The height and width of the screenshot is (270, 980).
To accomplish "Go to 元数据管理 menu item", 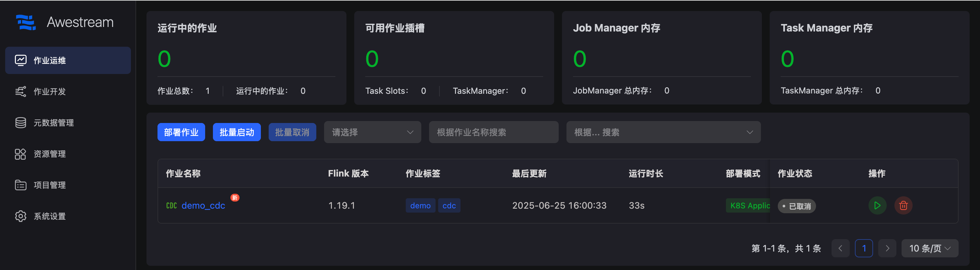I will [54, 123].
